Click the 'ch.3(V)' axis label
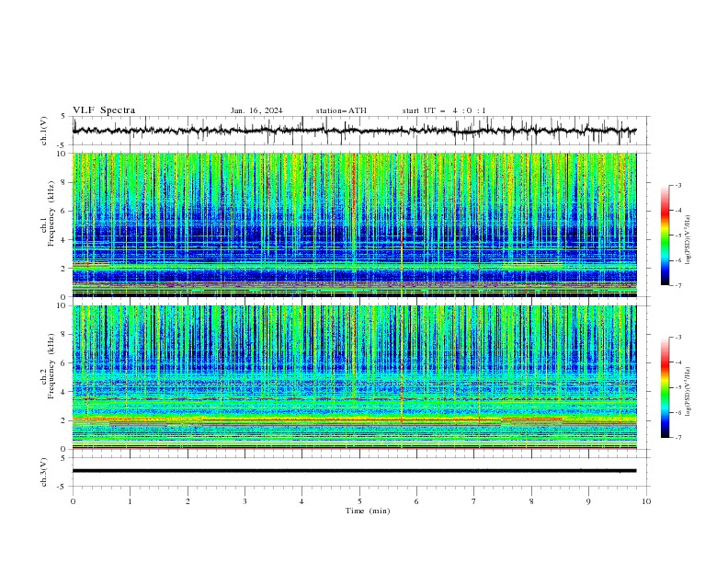Viewport: 728px width, 563px height. click(x=44, y=472)
